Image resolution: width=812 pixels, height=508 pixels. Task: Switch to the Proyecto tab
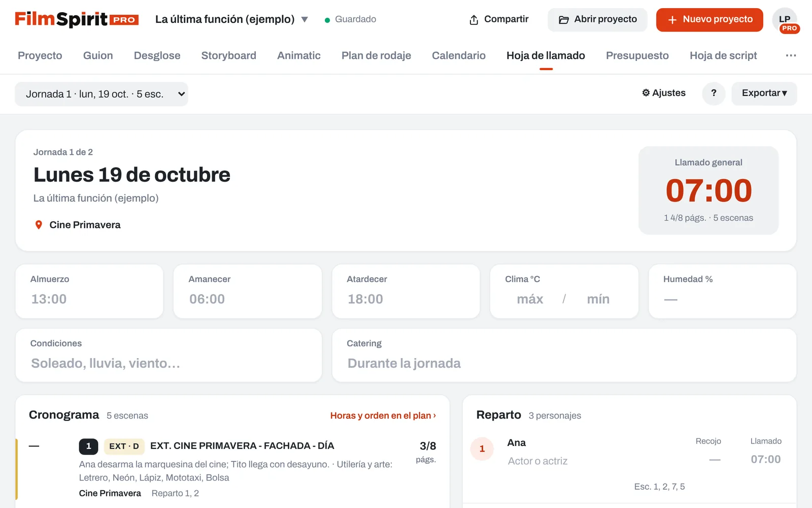coord(40,55)
